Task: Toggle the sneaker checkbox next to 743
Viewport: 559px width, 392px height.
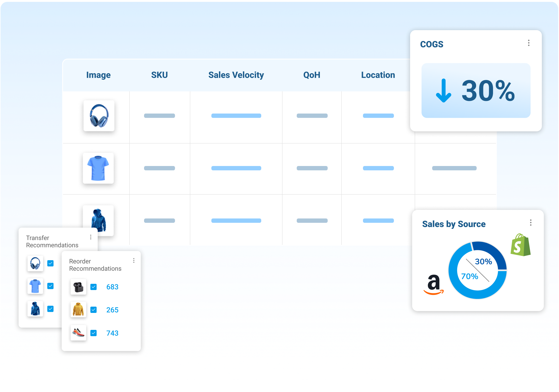Action: coord(93,333)
